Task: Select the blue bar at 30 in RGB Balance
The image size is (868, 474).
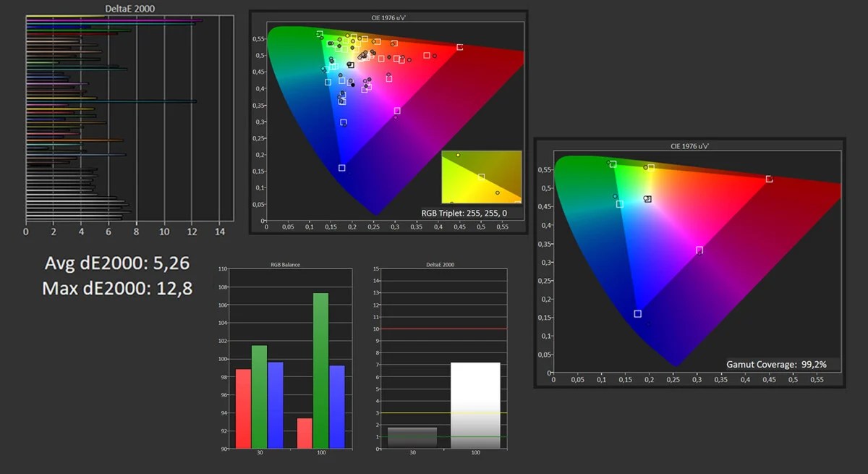Action: click(275, 405)
